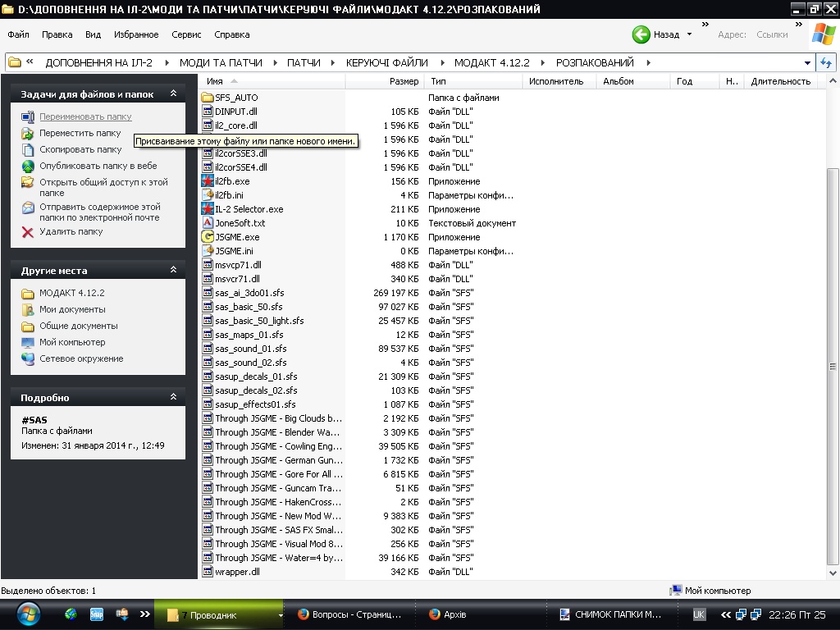Viewport: 840px width, 630px height.
Task: Open the Назад button dropdown arrow
Action: point(689,34)
